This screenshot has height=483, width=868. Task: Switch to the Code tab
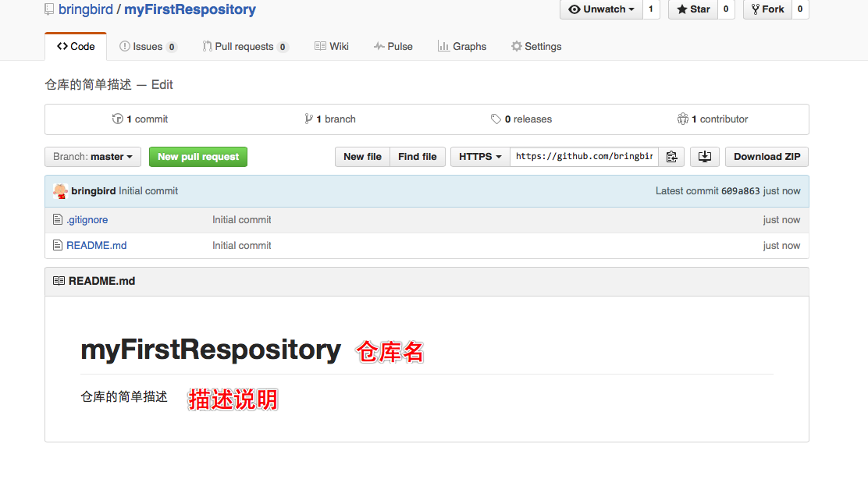pyautogui.click(x=76, y=47)
